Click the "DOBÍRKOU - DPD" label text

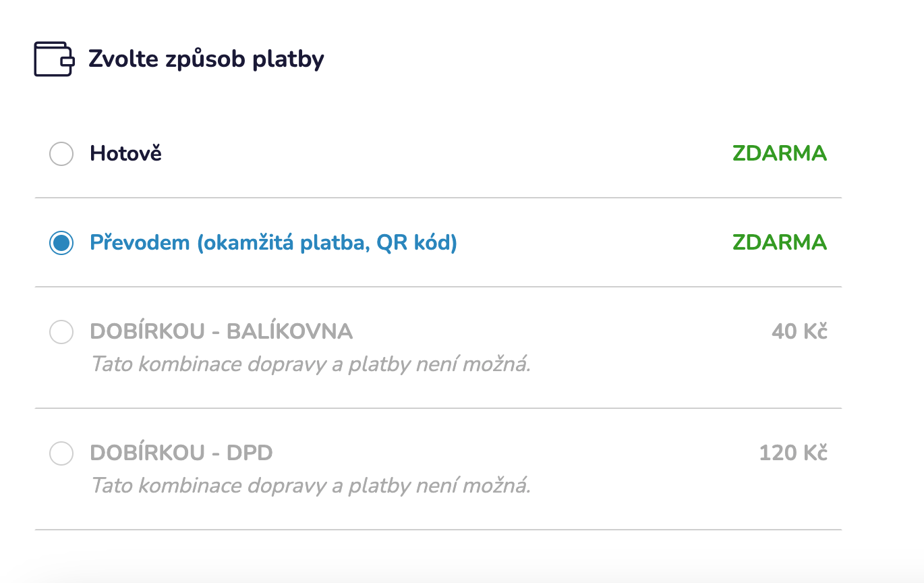click(181, 453)
